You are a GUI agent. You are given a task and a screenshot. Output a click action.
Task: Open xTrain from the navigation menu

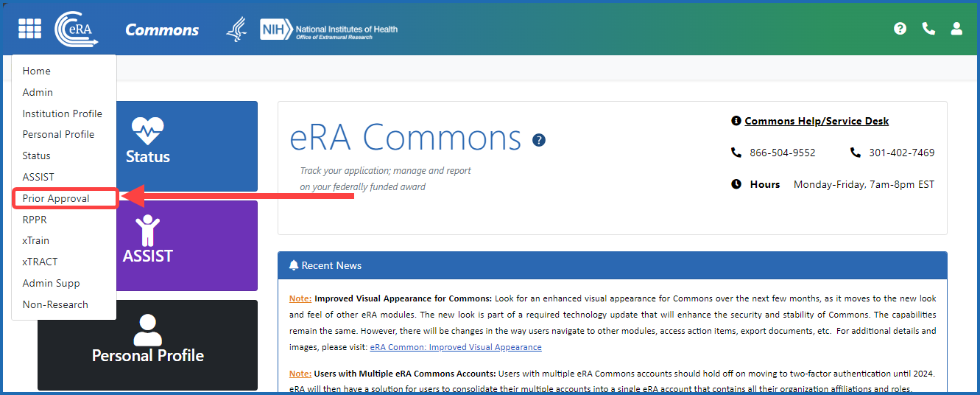pos(36,240)
